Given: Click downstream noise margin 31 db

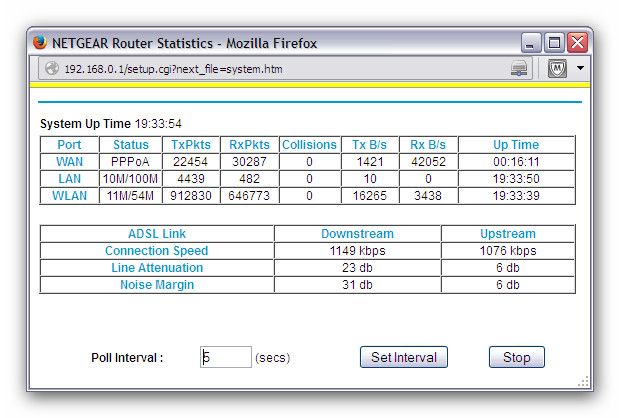Looking at the screenshot, I should click(357, 285).
